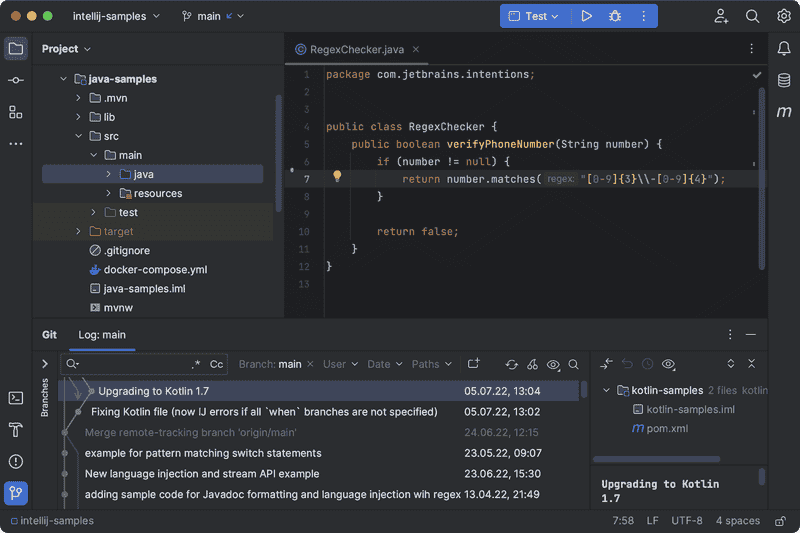Open the Database tool window
This screenshot has width=800, height=533.
coord(784,81)
